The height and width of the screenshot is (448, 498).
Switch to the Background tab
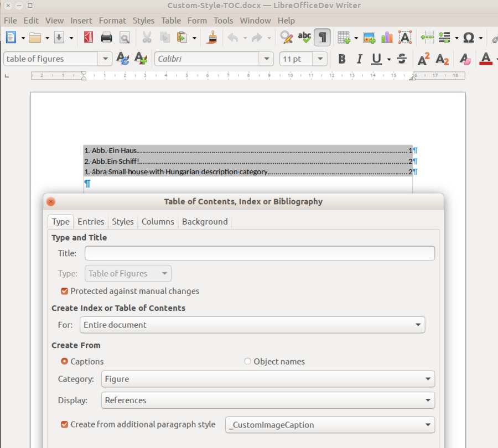[x=205, y=222]
